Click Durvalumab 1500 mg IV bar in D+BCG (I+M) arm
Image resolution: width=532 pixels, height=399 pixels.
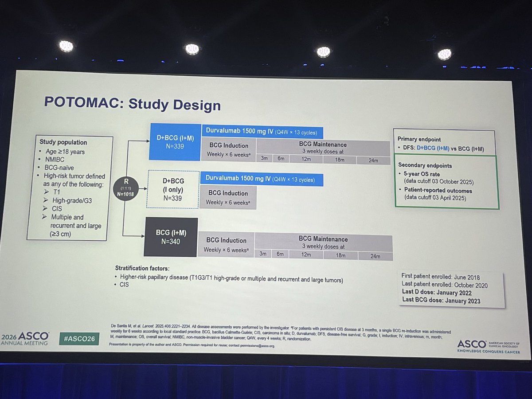(262, 132)
